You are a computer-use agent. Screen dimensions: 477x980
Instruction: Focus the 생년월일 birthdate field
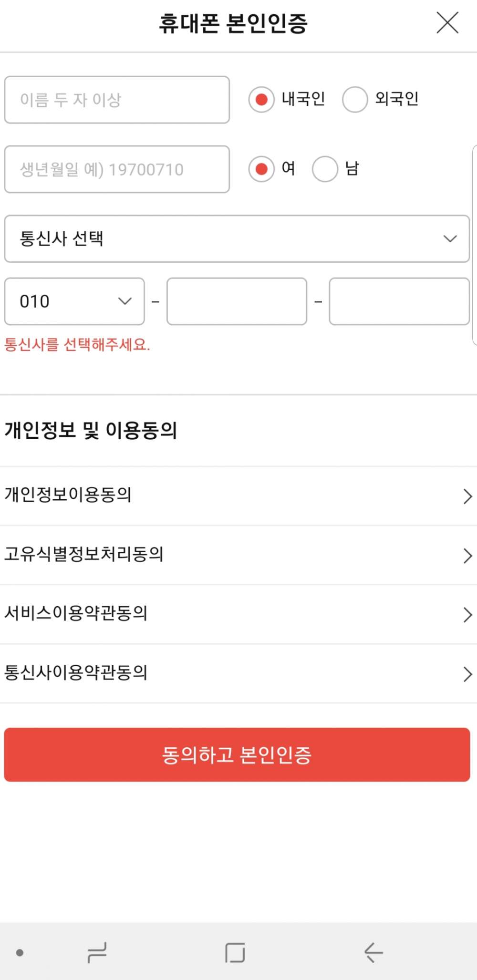point(117,169)
